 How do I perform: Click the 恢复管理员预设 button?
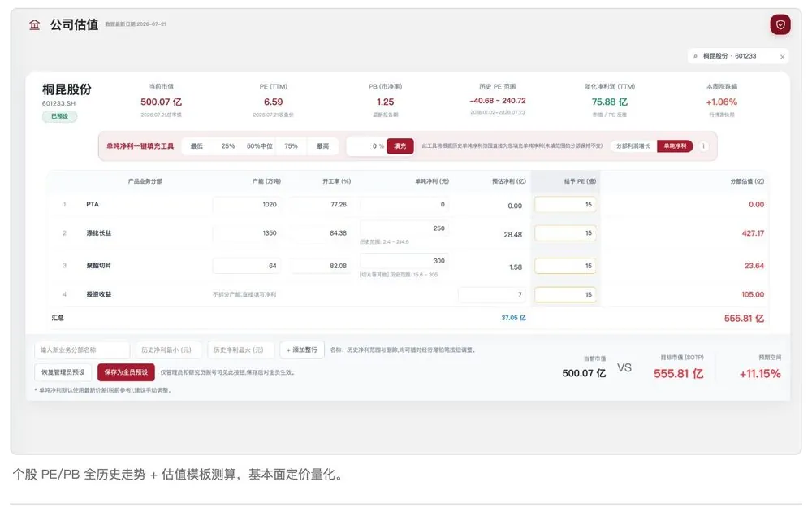point(63,372)
